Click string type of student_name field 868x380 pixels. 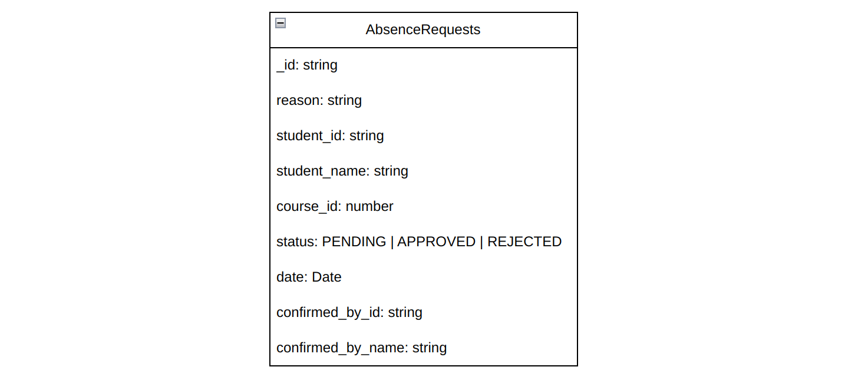(x=391, y=171)
